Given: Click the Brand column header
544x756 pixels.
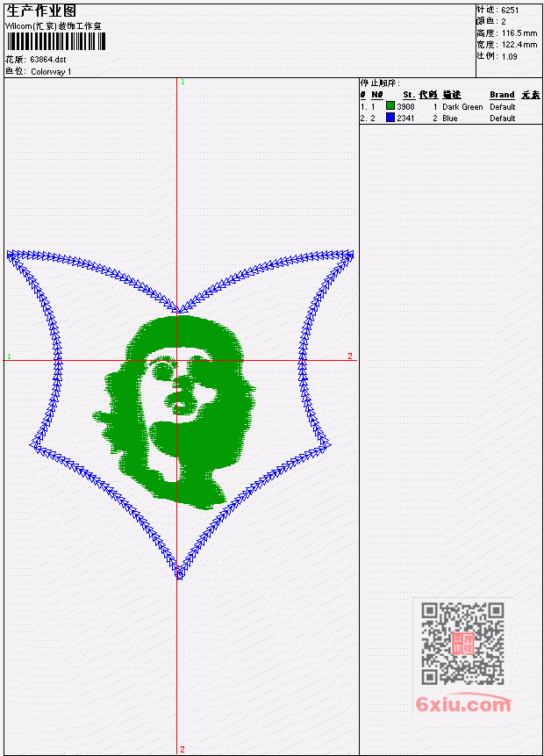Looking at the screenshot, I should point(502,95).
